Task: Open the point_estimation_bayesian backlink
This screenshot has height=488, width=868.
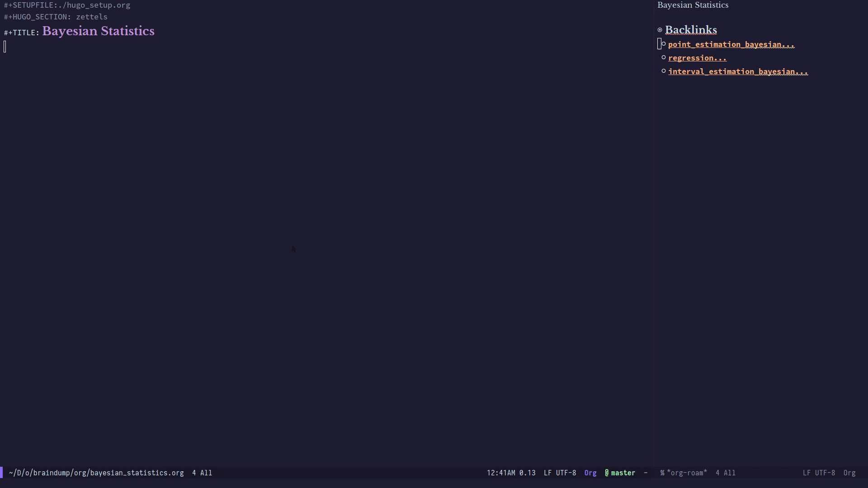Action: pos(731,44)
